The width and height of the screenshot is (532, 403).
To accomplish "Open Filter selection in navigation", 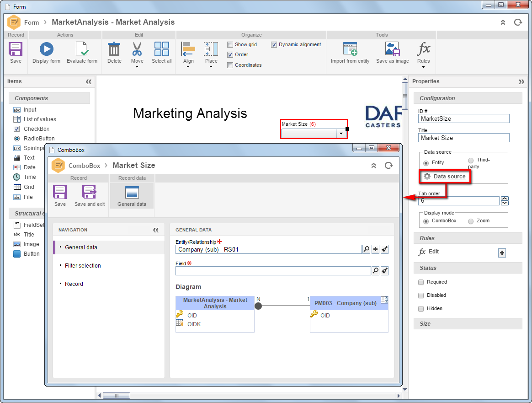I will coord(83,265).
